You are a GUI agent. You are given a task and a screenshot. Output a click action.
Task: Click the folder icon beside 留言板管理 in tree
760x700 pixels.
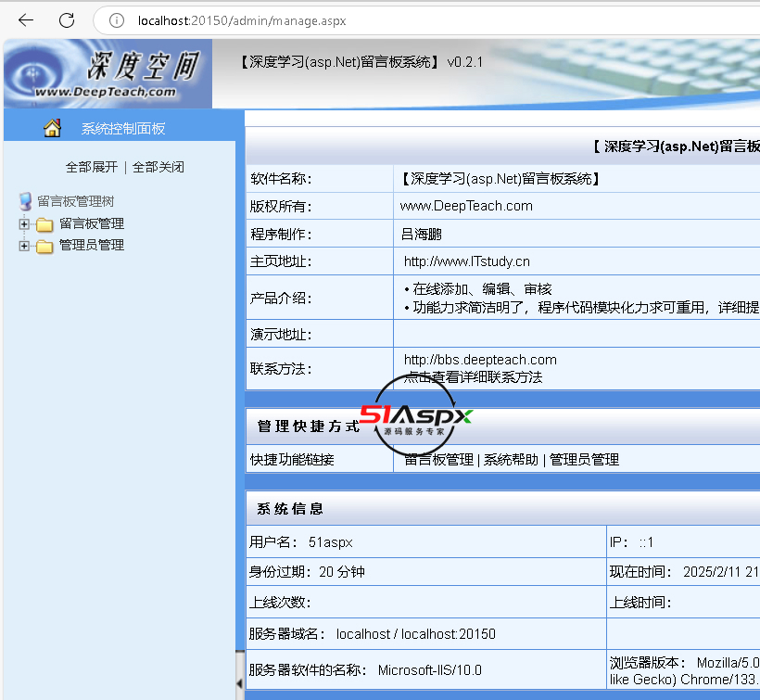click(x=44, y=224)
